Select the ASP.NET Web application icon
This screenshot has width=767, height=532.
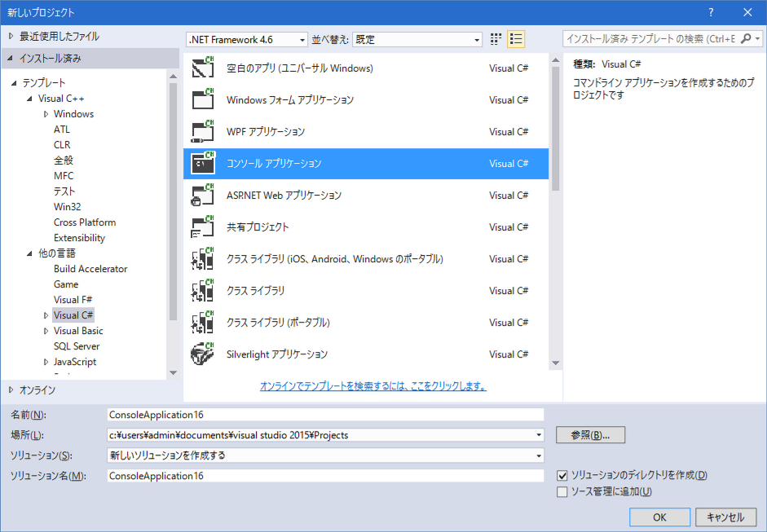(x=202, y=196)
